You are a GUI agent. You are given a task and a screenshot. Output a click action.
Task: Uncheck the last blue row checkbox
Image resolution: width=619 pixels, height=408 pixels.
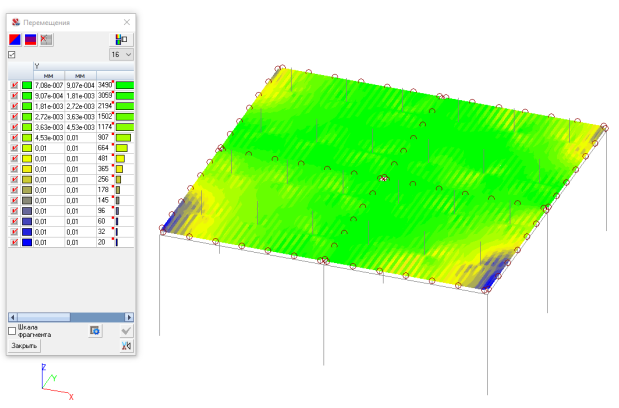click(15, 241)
